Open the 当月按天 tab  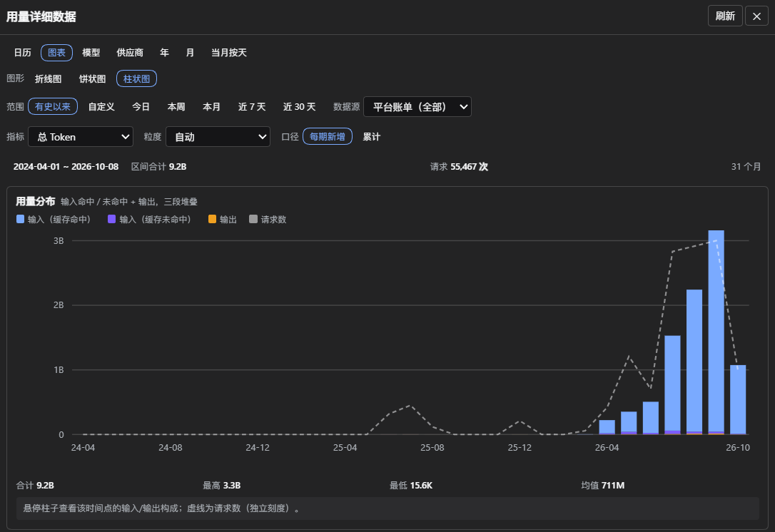click(x=229, y=52)
